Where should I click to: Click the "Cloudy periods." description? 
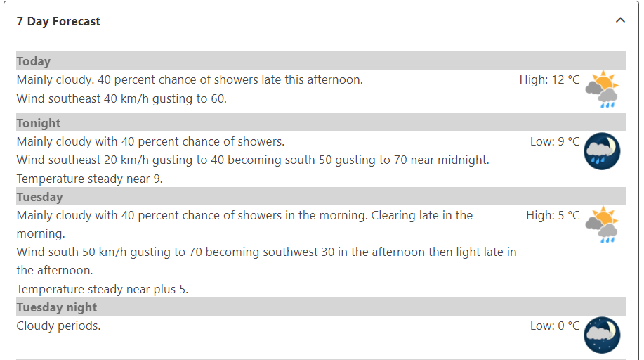point(58,326)
